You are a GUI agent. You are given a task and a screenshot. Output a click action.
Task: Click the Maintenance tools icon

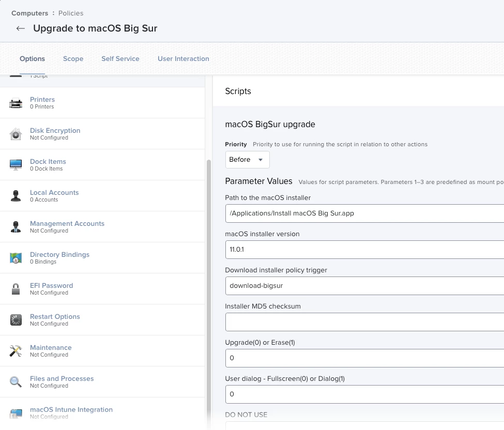(x=16, y=351)
